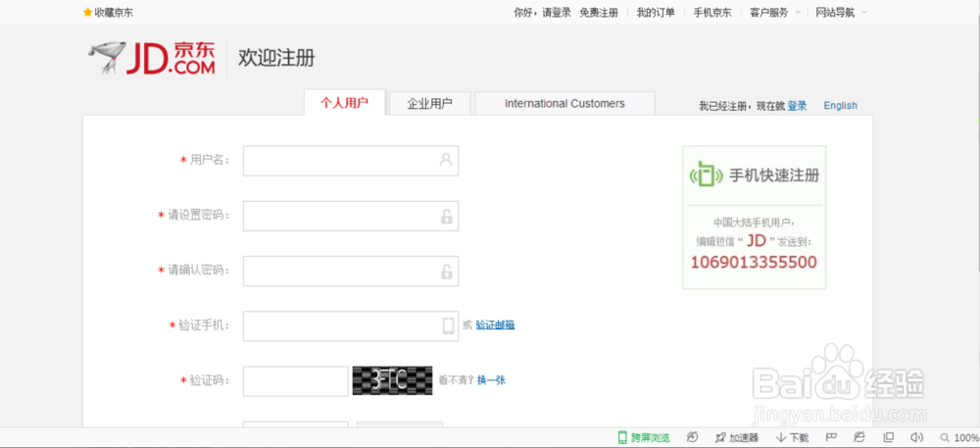Click the 免费注册 link
Image resolution: width=980 pixels, height=448 pixels.
(x=599, y=13)
